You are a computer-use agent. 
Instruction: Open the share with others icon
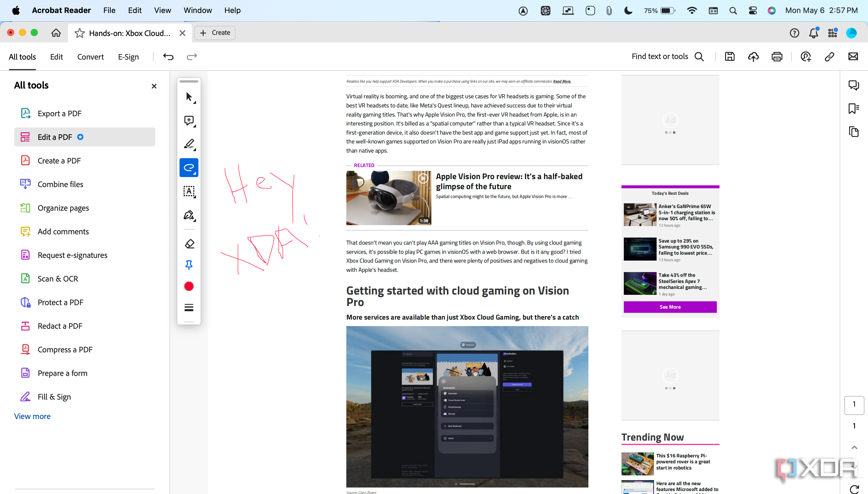(806, 57)
